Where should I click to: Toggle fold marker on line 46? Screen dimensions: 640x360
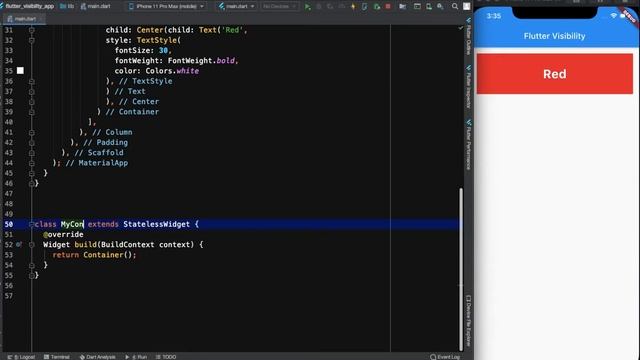[31, 183]
